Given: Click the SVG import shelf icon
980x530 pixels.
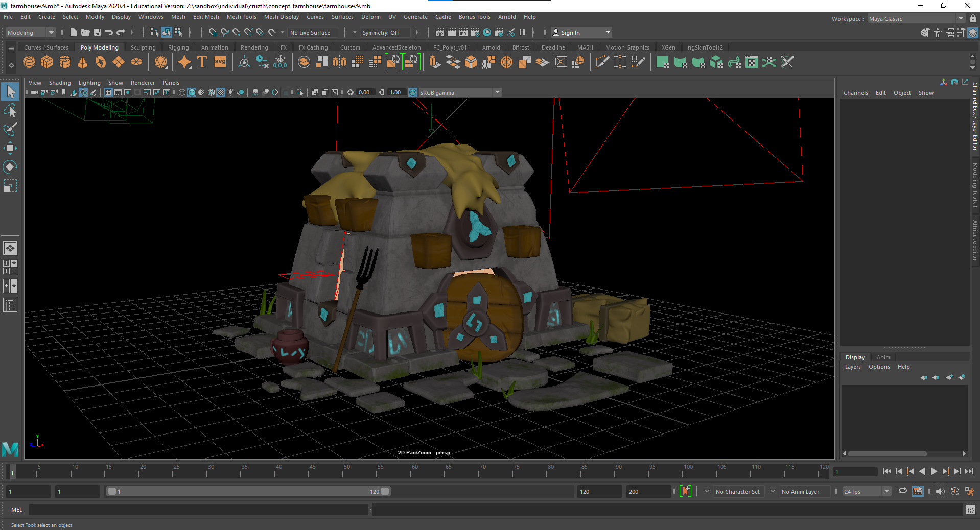Looking at the screenshot, I should coord(220,62).
